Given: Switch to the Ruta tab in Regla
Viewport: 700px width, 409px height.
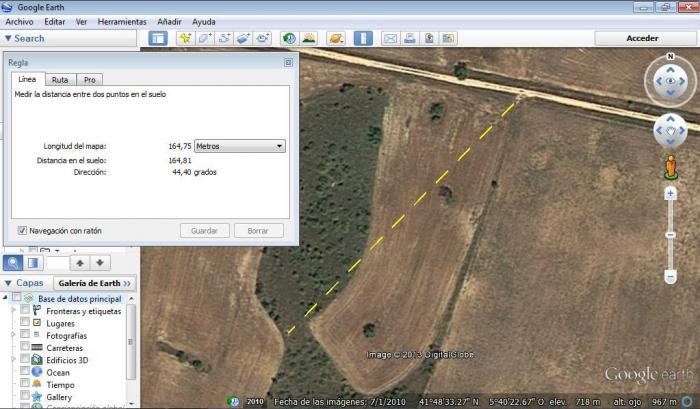Looking at the screenshot, I should (x=60, y=79).
